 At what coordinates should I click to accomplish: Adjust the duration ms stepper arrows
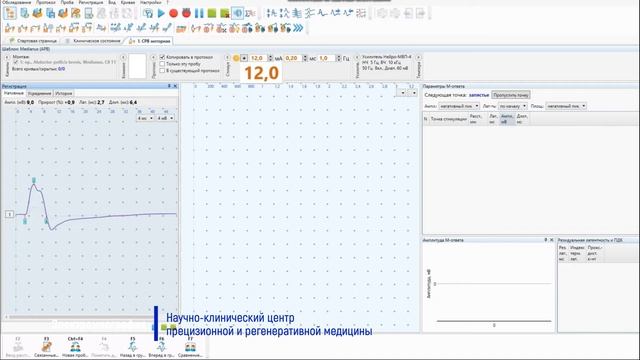tap(305, 58)
